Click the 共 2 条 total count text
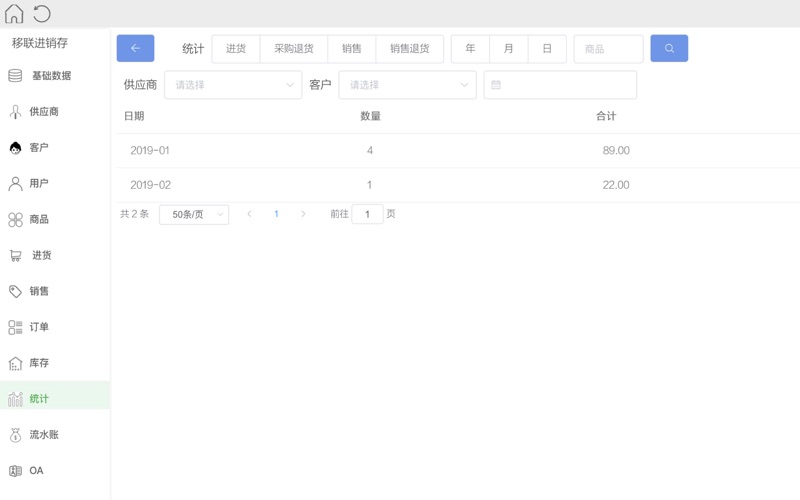Image resolution: width=800 pixels, height=500 pixels. click(134, 214)
